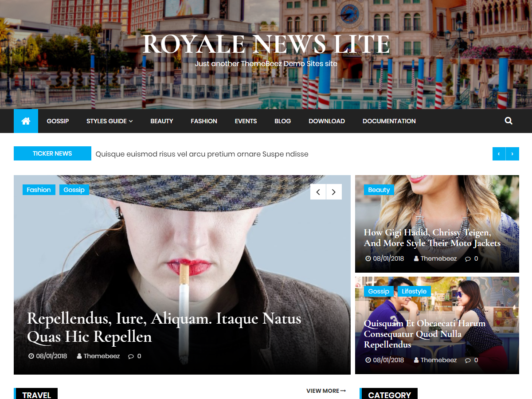
Task: Select the Events navigation item
Action: pos(246,121)
